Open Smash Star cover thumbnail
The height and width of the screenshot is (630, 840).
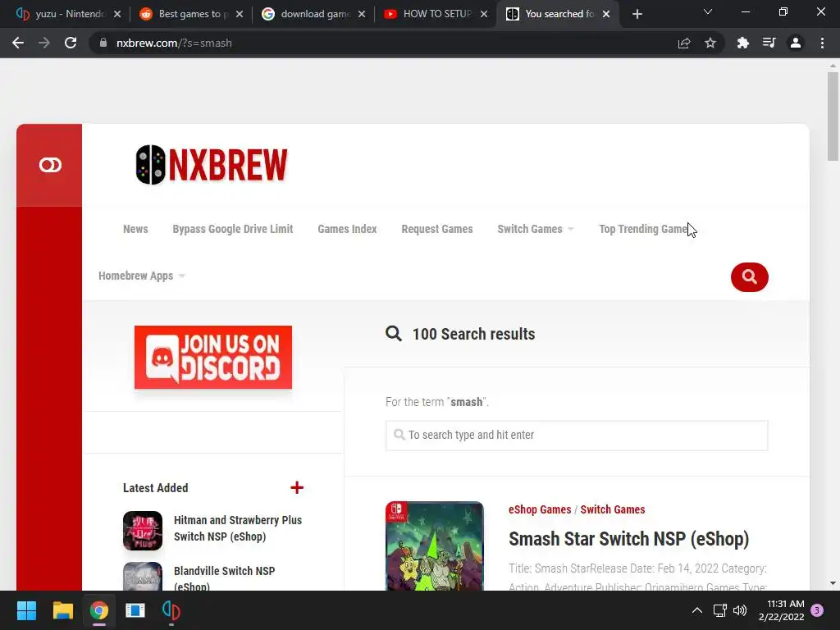435,546
